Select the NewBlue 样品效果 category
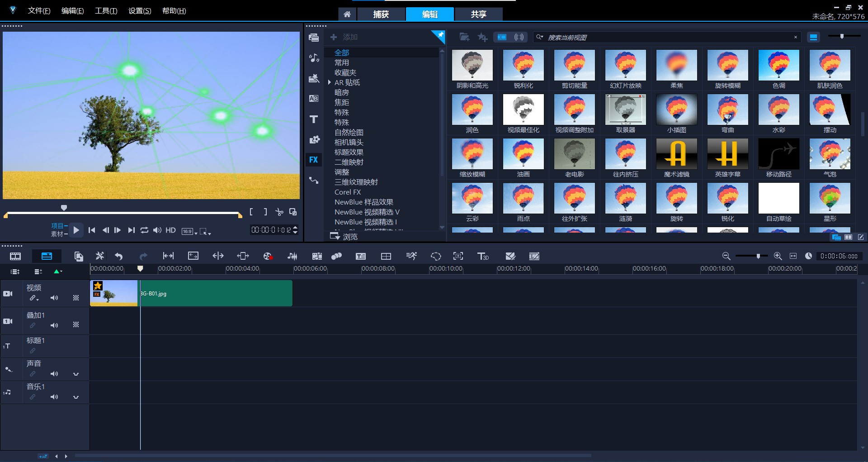 coord(364,202)
